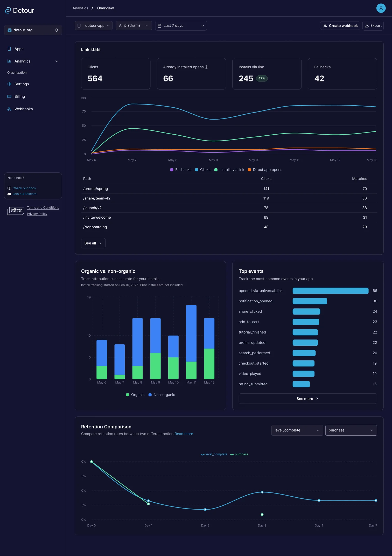Screen dimensions: 392x556
Task: Click the /share/team-42 path row
Action: (x=229, y=198)
